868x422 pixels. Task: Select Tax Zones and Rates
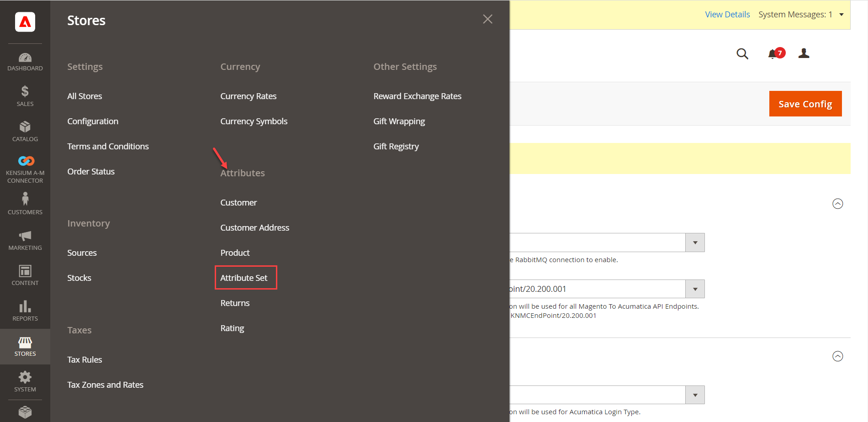coord(105,385)
